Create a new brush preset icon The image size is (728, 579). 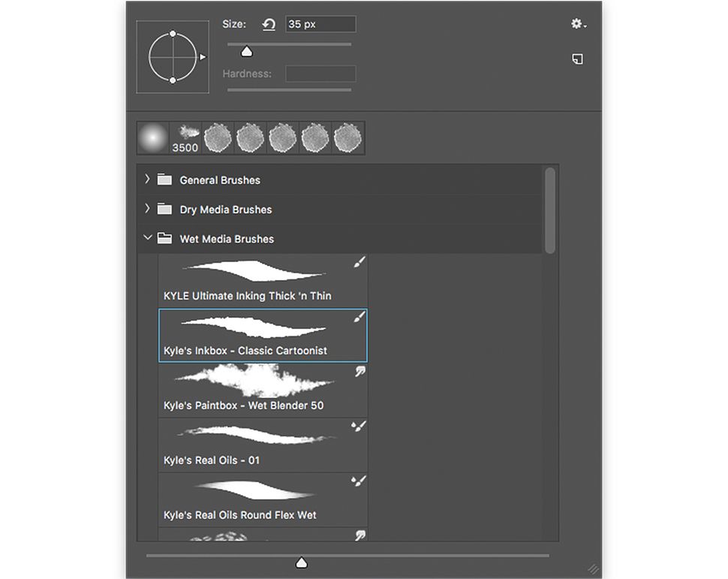(x=576, y=59)
